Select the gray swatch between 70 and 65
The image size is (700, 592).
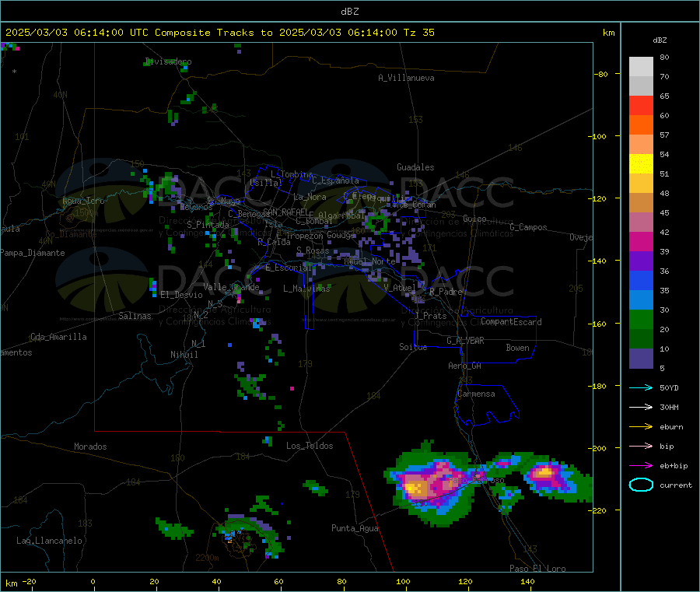coord(641,86)
